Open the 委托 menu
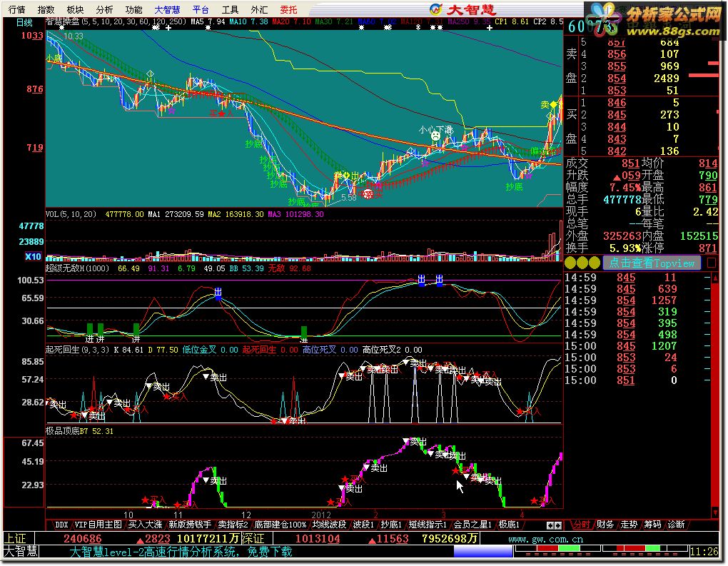Image resolution: width=728 pixels, height=566 pixels. click(x=288, y=10)
